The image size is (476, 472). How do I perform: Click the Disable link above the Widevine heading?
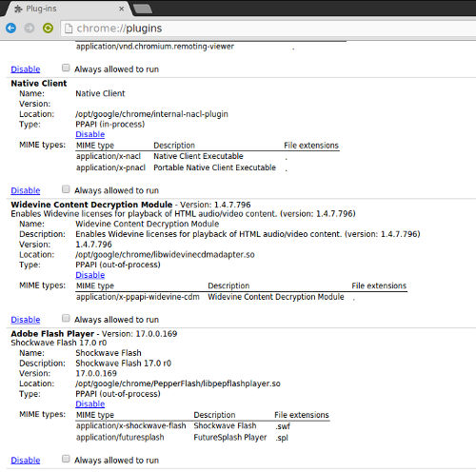pos(26,190)
